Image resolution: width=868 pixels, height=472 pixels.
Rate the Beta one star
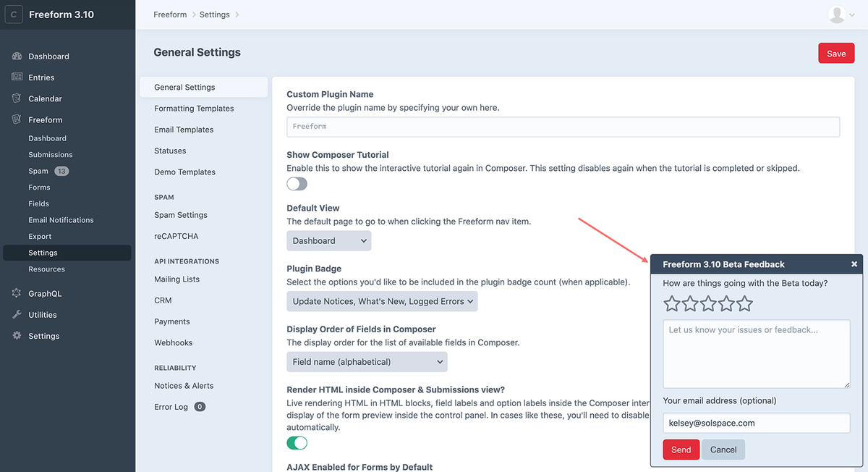pyautogui.click(x=672, y=303)
